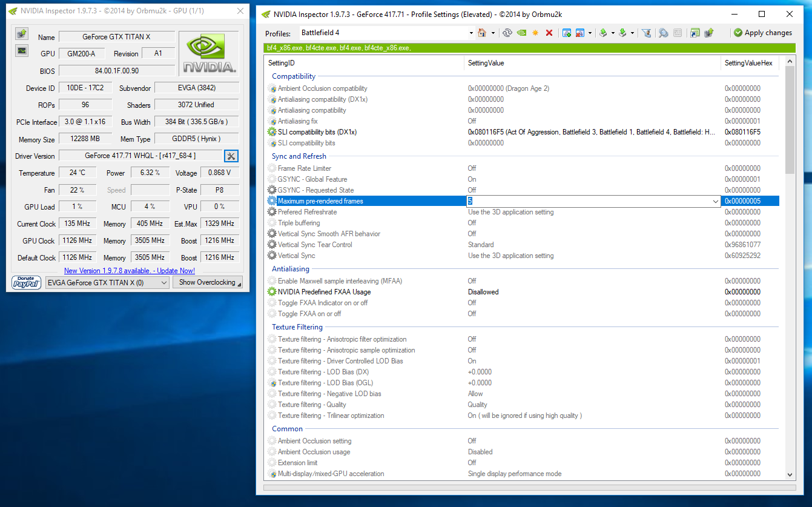Click the wrench driver profile settings button
Viewport: 812px width, 507px height.
231,156
